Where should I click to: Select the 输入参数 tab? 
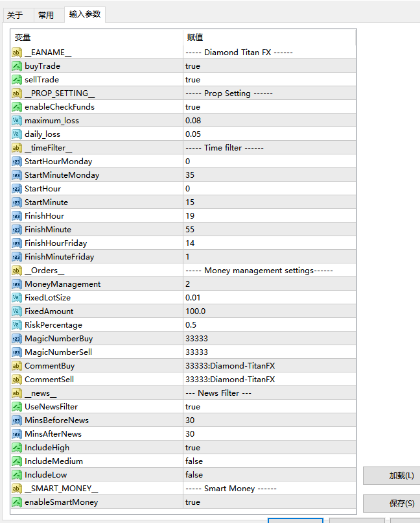(85, 14)
